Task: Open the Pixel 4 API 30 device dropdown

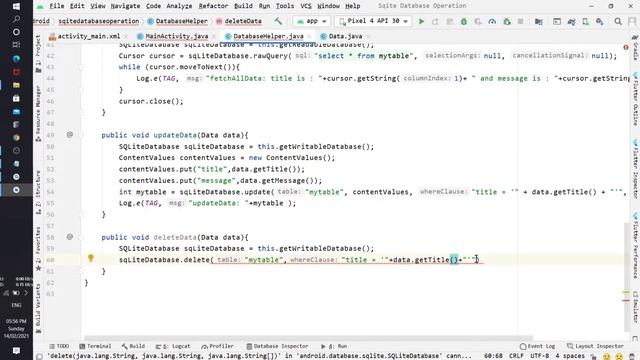Action: [373, 21]
